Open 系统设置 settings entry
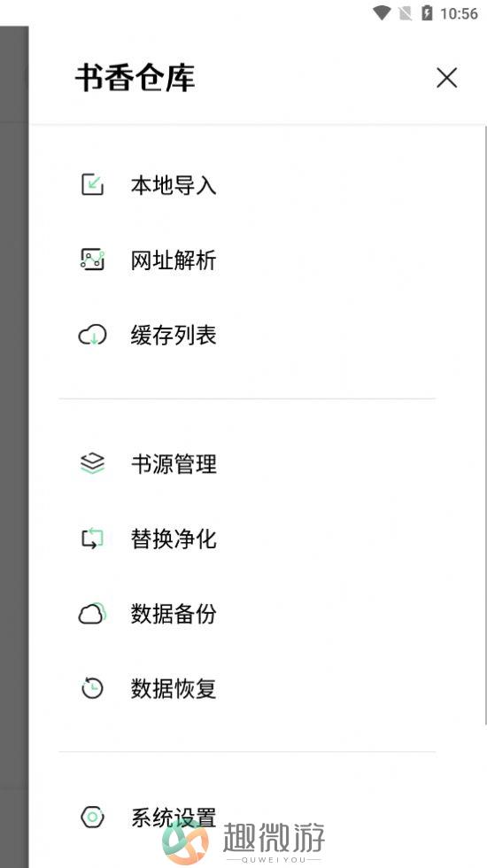Viewport: 487px width, 868px height. pos(174,817)
